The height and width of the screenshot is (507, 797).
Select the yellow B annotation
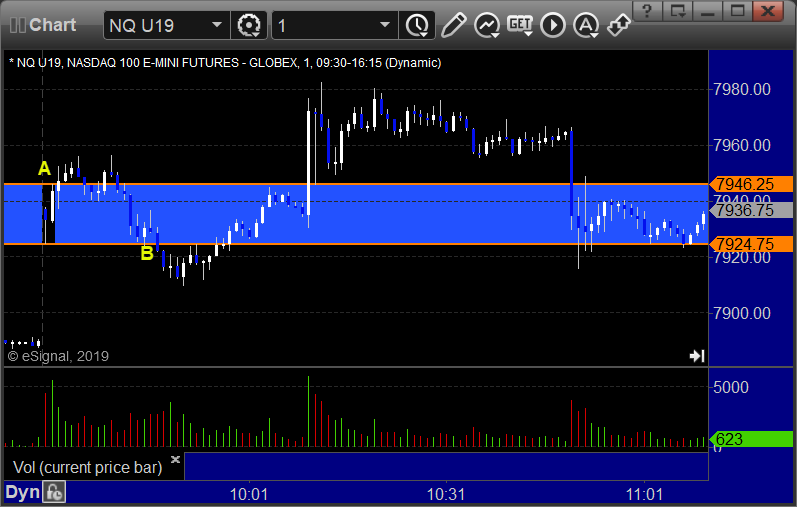click(x=147, y=253)
